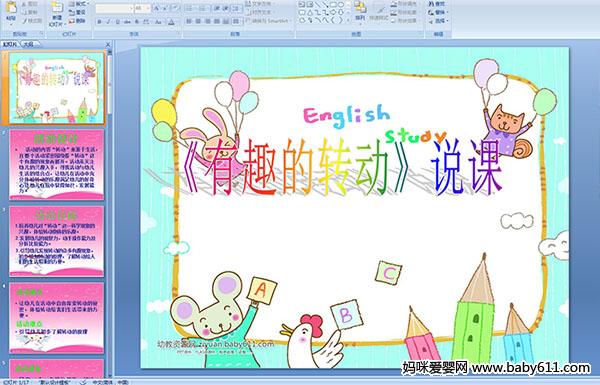This screenshot has height=385, width=600.
Task: Click the rainbow title text on the slide
Action: click(343, 167)
